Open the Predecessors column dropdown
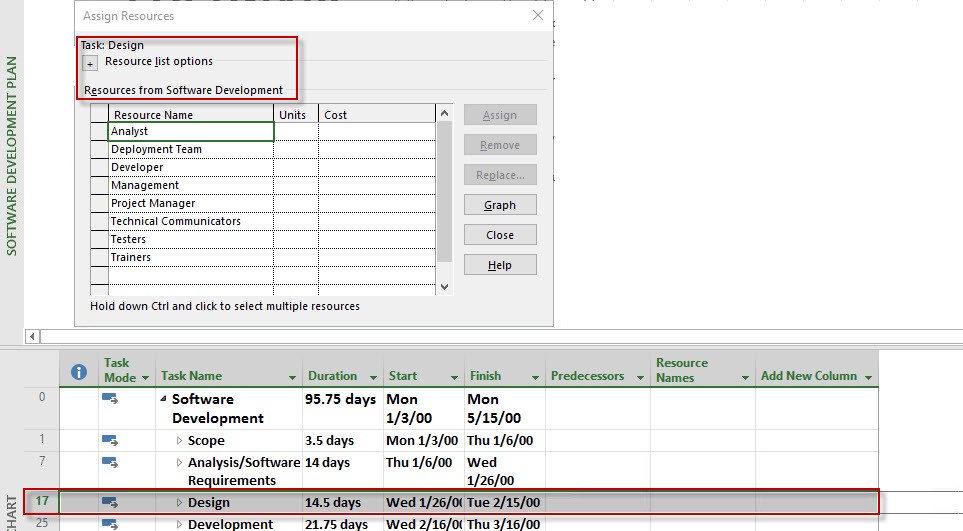963x531 pixels. pos(640,378)
